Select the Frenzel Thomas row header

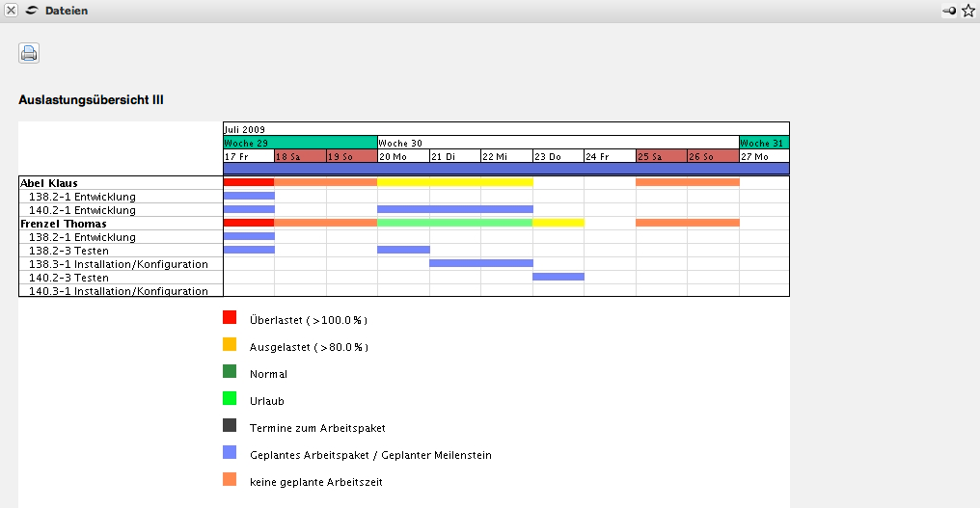(x=63, y=223)
